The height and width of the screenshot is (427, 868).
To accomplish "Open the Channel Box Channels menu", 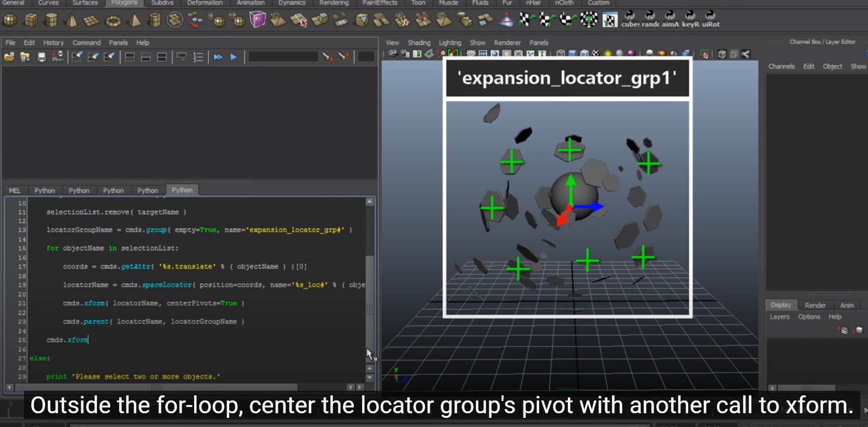I will [x=781, y=66].
